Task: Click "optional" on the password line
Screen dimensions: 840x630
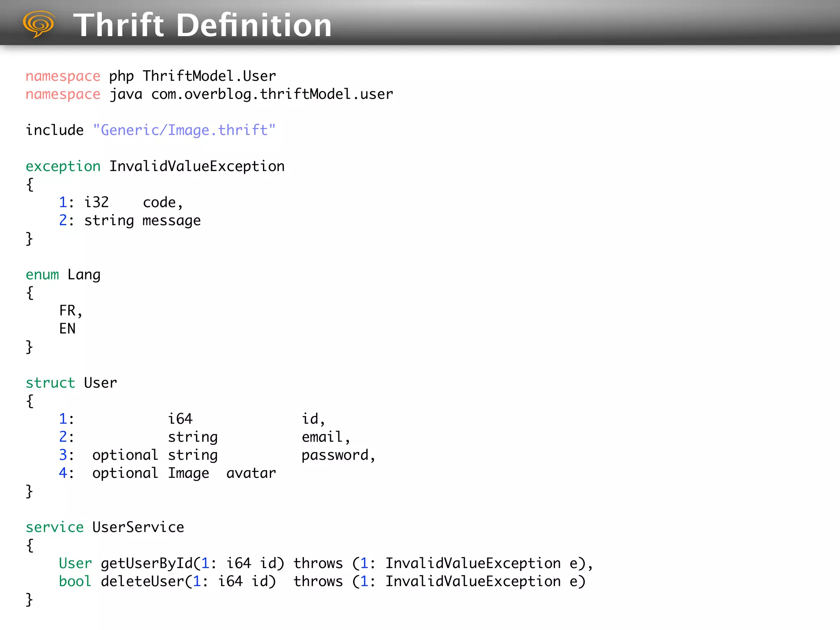Action: (x=125, y=456)
